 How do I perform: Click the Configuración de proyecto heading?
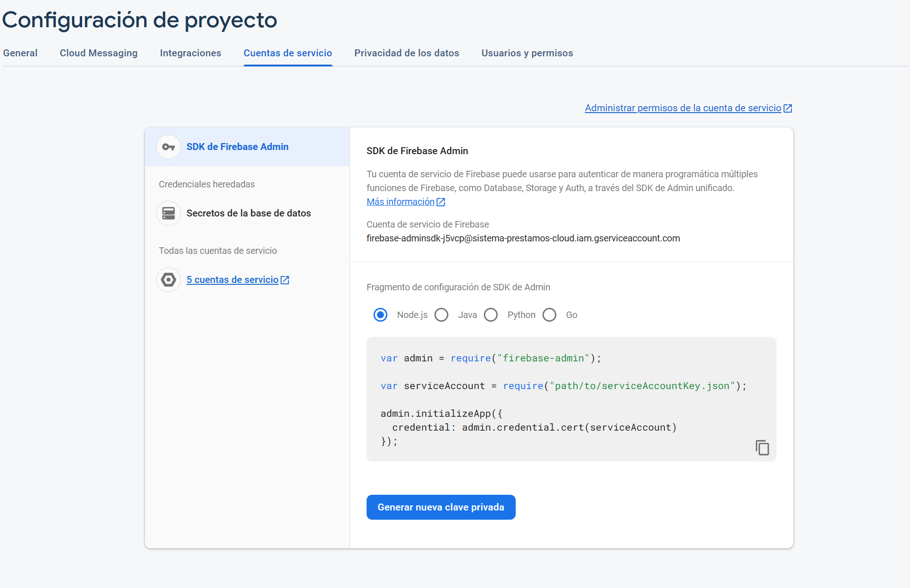[140, 20]
